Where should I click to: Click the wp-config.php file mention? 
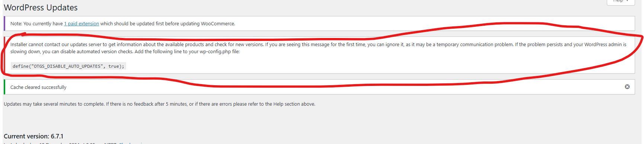point(215,52)
